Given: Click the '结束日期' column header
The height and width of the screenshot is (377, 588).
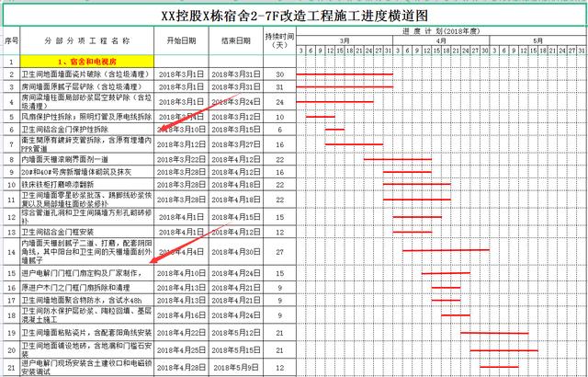Looking at the screenshot, I should pyautogui.click(x=235, y=41).
